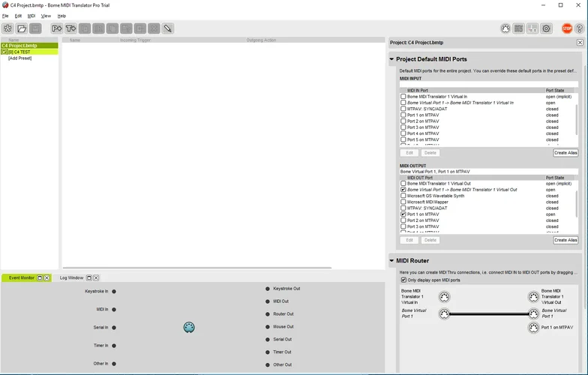
Task: Click toolbar icon right of the DIN connector
Action: [519, 28]
